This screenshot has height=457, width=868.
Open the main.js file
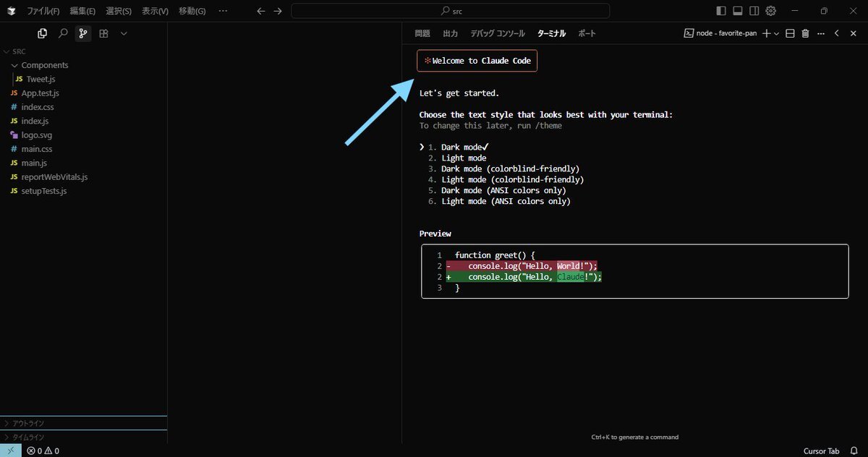[x=83, y=163]
